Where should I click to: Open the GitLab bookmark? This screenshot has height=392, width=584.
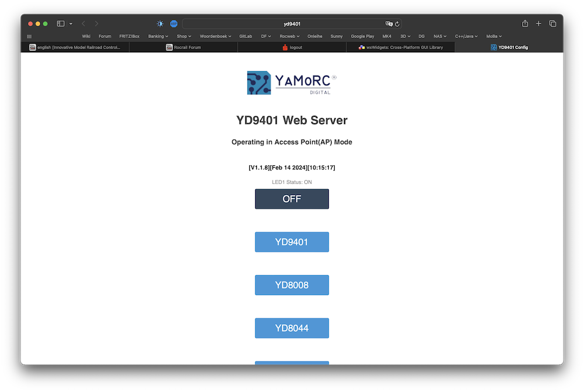pyautogui.click(x=245, y=36)
